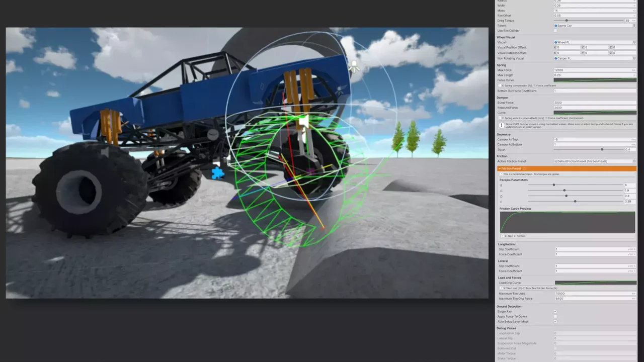Click Longitudinal Force Coefficient field
644x362 pixels.
coord(595,254)
